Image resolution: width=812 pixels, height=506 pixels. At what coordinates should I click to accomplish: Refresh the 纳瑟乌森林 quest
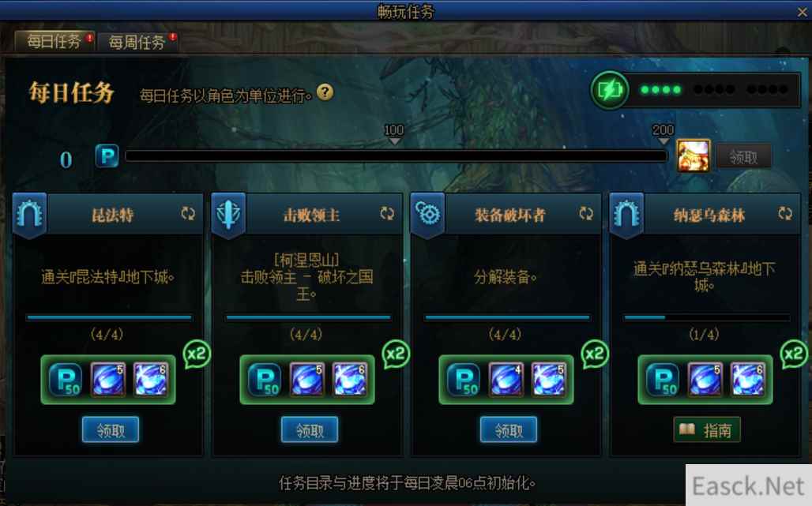pos(785,213)
